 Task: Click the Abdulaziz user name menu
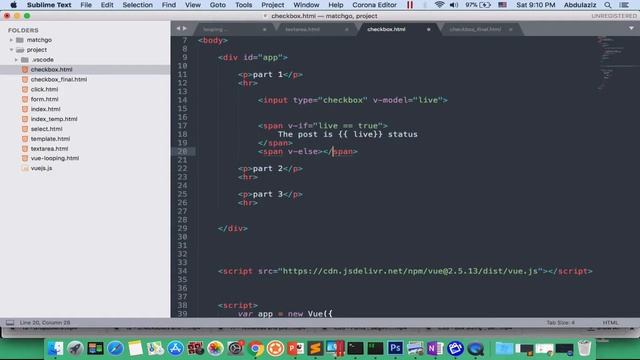tap(580, 5)
